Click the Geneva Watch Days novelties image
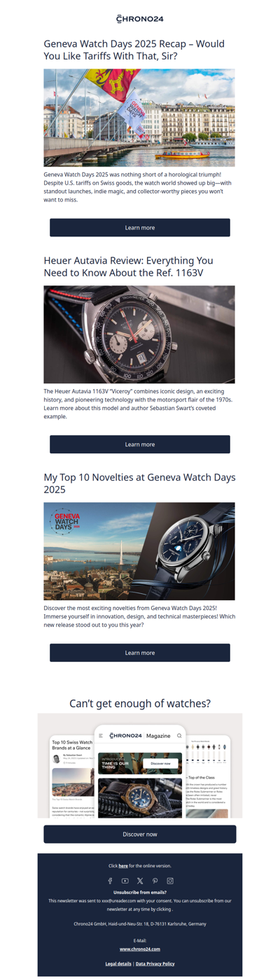 click(139, 551)
